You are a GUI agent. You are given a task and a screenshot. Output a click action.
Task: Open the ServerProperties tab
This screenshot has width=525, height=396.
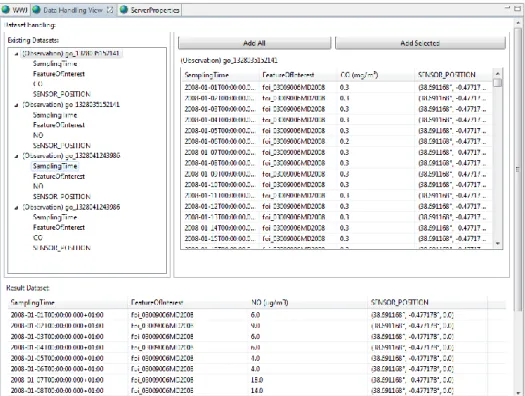(x=150, y=10)
